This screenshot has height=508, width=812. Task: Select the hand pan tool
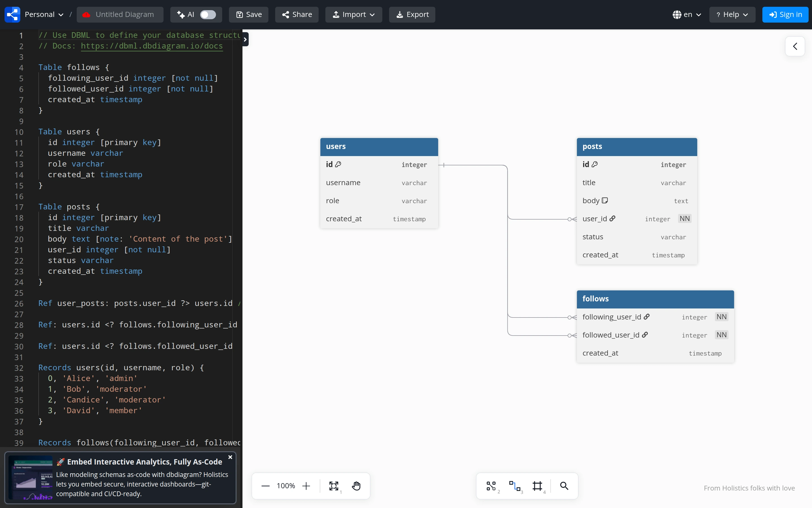(356, 486)
